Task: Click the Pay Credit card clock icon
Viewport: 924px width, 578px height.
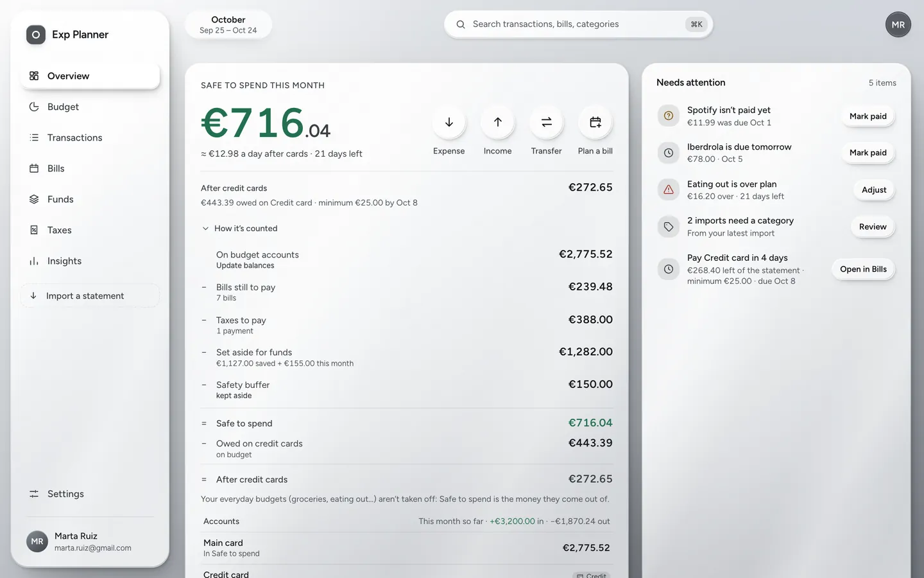Action: tap(669, 269)
